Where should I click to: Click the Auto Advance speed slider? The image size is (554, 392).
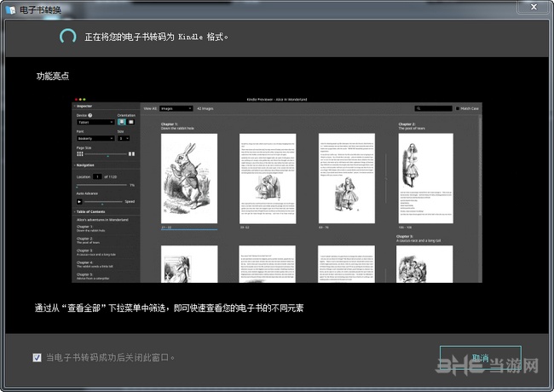[x=103, y=202]
